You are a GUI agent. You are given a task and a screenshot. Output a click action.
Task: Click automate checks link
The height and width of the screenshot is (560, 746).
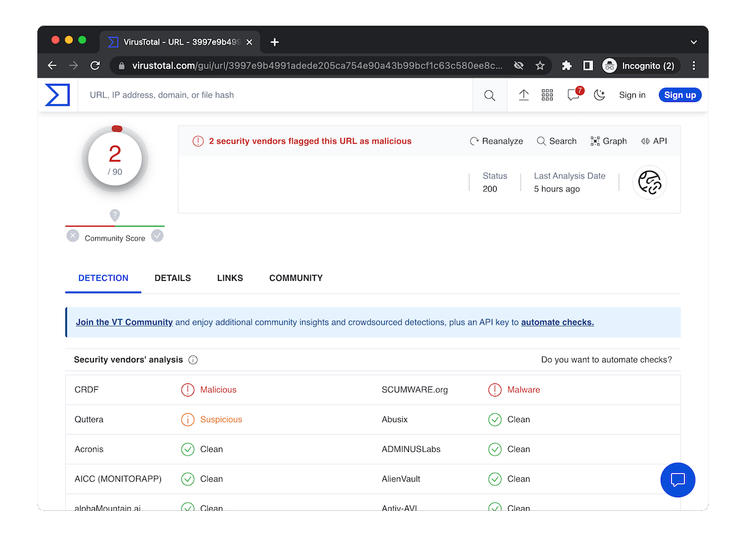(x=558, y=322)
